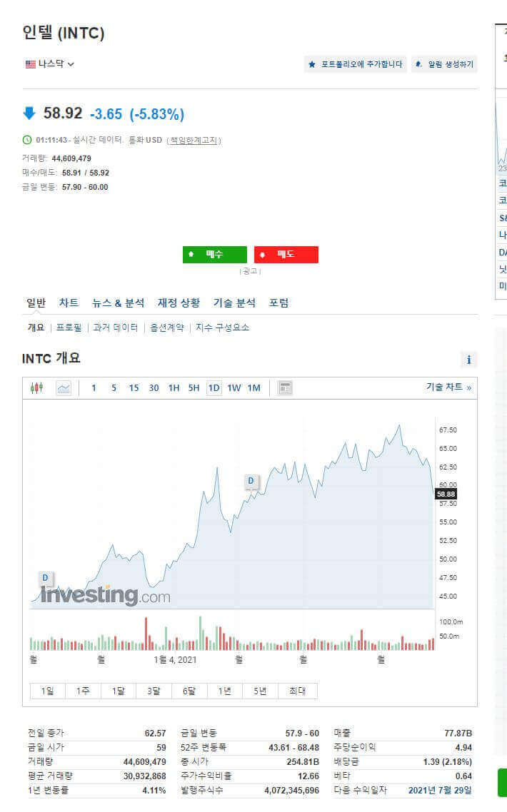Select the area chart type icon
507x812 pixels.
[64, 388]
